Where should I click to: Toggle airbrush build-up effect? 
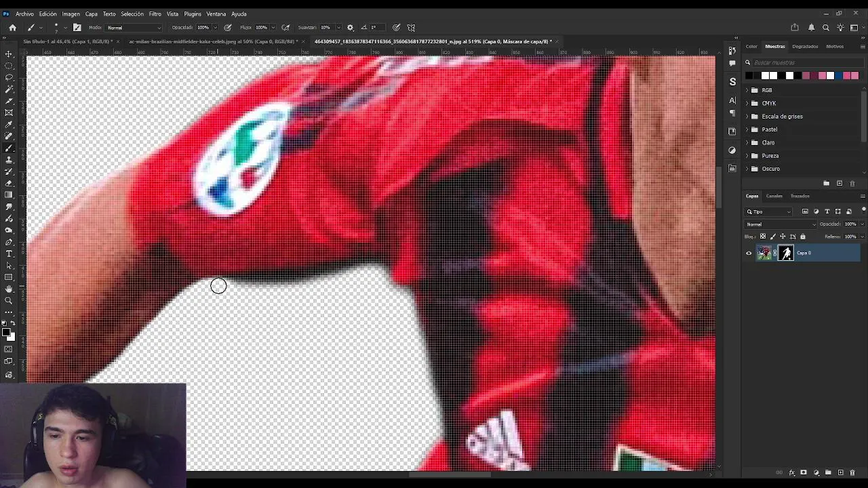(286, 28)
